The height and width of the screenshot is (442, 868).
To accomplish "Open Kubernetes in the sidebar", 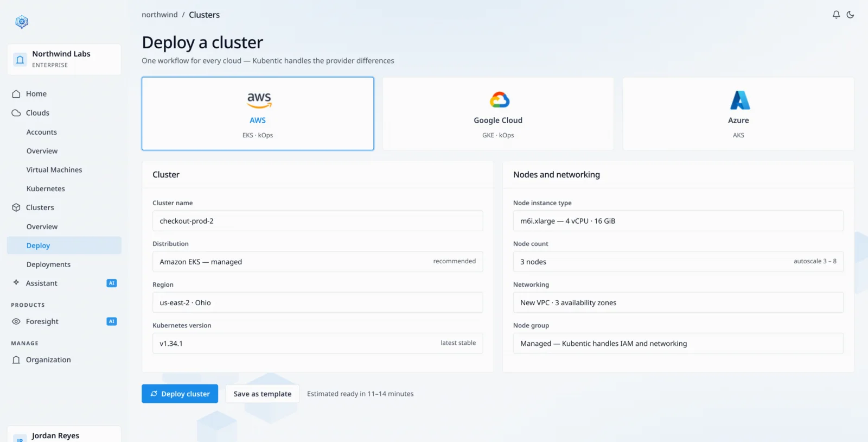I will pos(64,188).
